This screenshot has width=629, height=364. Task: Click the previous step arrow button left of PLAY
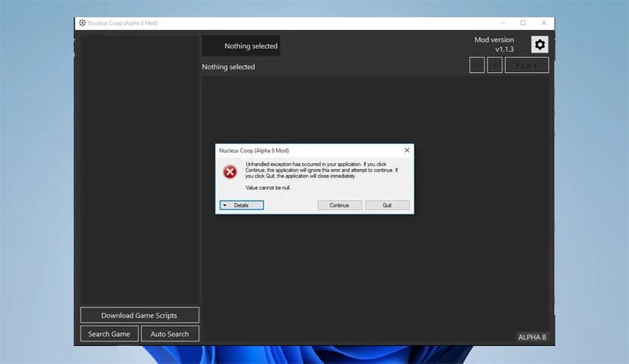coord(477,65)
